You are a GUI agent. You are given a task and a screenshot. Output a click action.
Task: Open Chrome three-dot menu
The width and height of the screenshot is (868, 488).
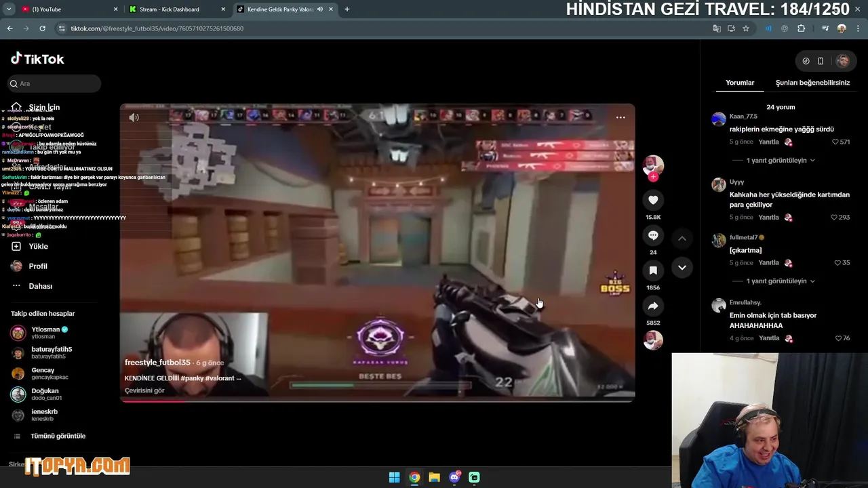coord(857,28)
